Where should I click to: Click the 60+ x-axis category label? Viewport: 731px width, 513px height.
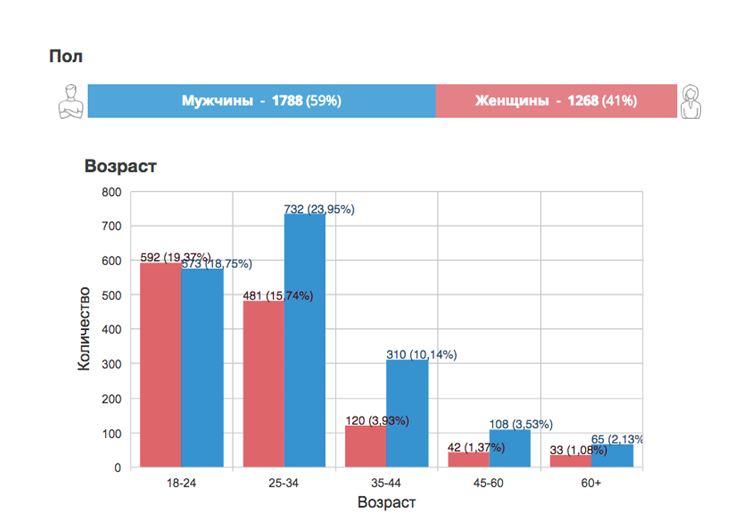pos(591,483)
